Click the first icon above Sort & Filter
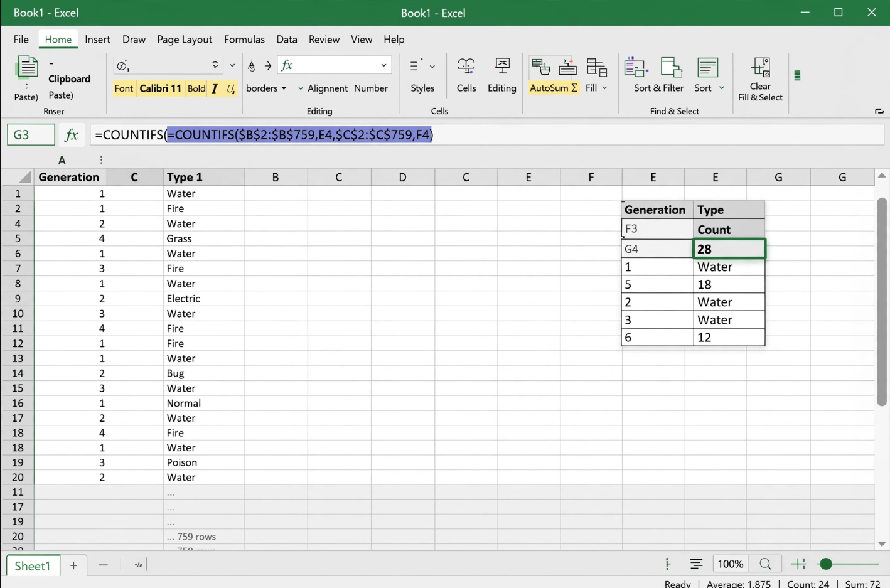 [x=636, y=67]
